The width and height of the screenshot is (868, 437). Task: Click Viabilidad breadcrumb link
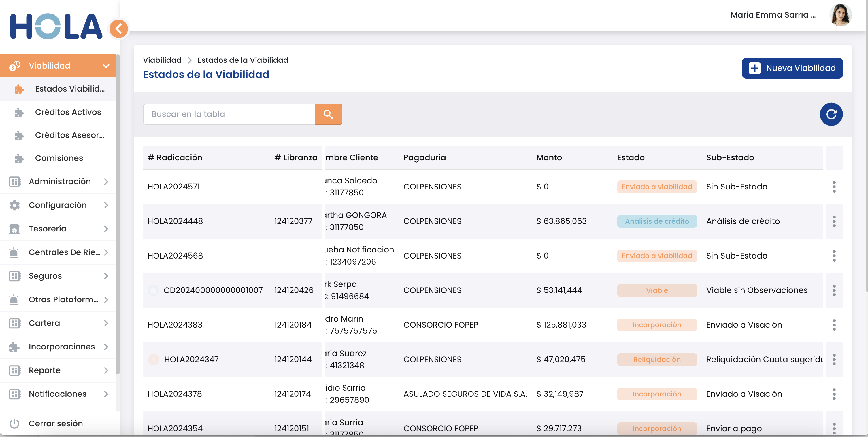point(162,60)
